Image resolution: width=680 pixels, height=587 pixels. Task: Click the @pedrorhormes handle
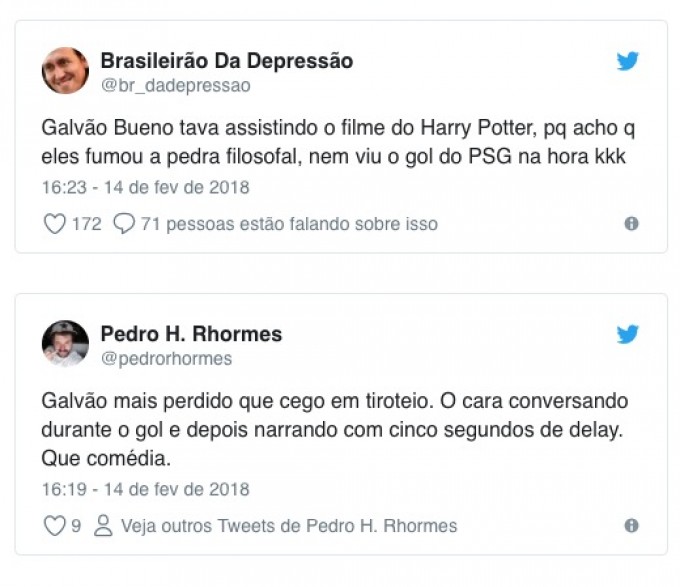[166, 359]
